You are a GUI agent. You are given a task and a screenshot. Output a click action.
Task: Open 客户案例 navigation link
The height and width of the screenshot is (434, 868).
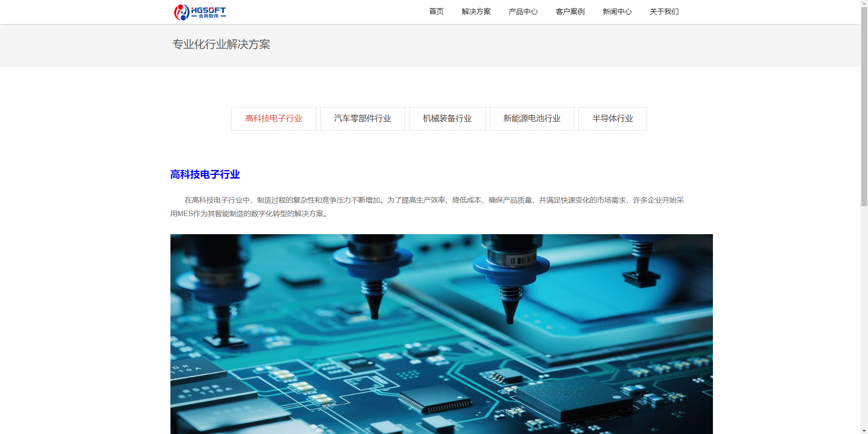click(570, 12)
